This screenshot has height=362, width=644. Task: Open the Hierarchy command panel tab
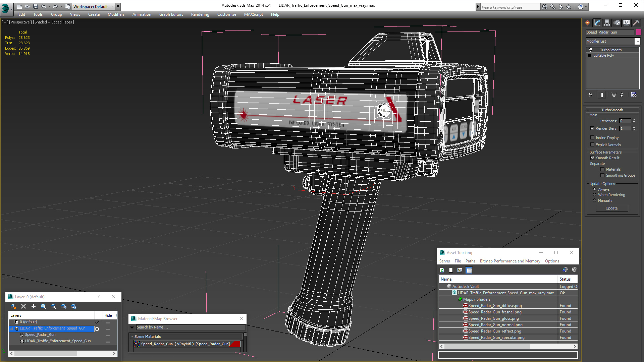point(607,23)
